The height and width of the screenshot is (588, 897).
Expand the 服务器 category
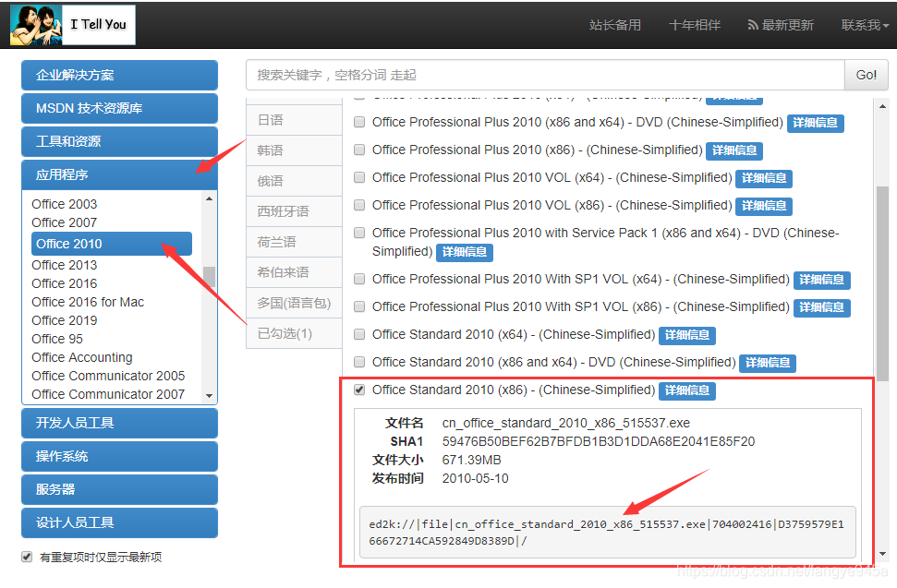pos(119,489)
